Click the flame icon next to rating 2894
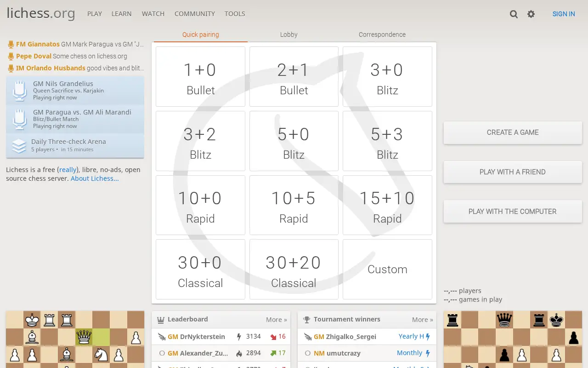588x368 pixels. click(x=239, y=353)
